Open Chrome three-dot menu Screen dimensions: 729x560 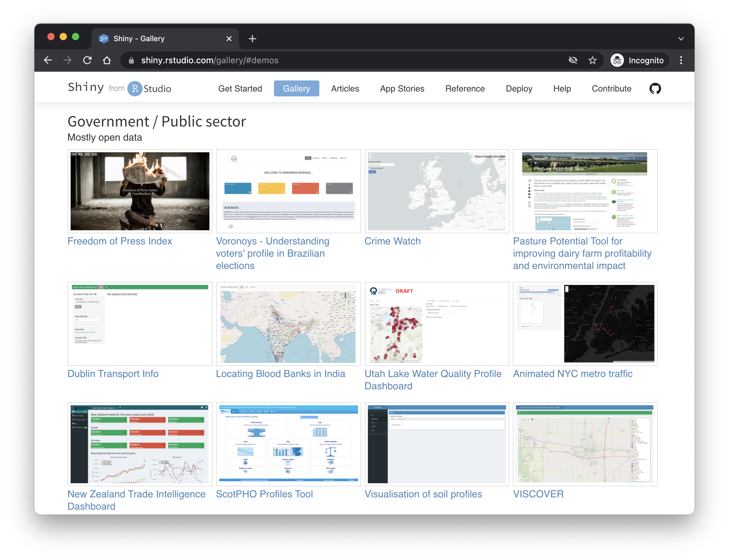[x=681, y=60]
